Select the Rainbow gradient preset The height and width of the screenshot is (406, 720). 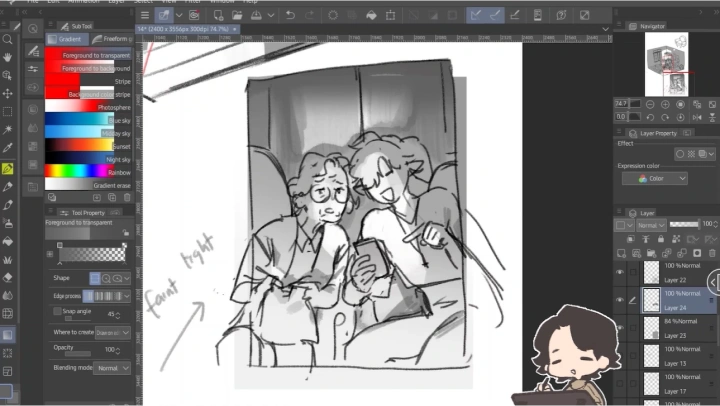click(88, 172)
